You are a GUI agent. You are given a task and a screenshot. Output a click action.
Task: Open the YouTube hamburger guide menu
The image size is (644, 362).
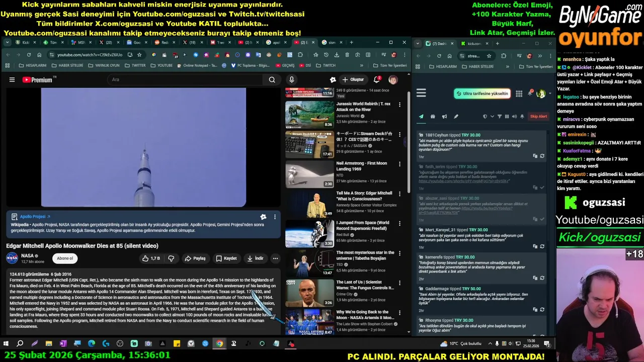pyautogui.click(x=12, y=79)
